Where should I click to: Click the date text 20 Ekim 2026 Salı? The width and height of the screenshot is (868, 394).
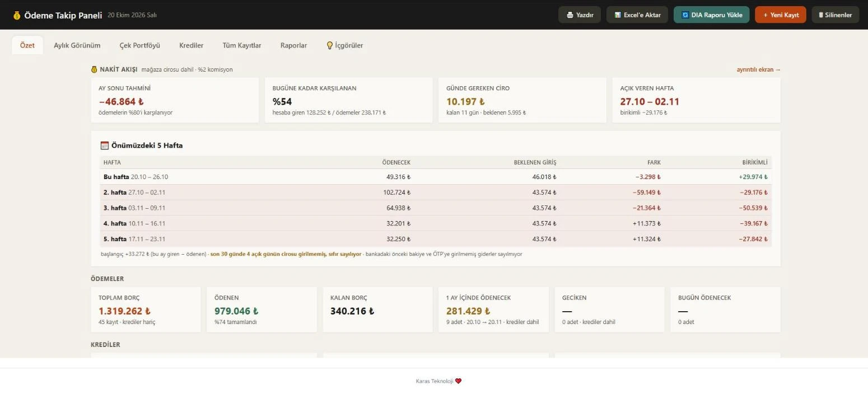132,15
